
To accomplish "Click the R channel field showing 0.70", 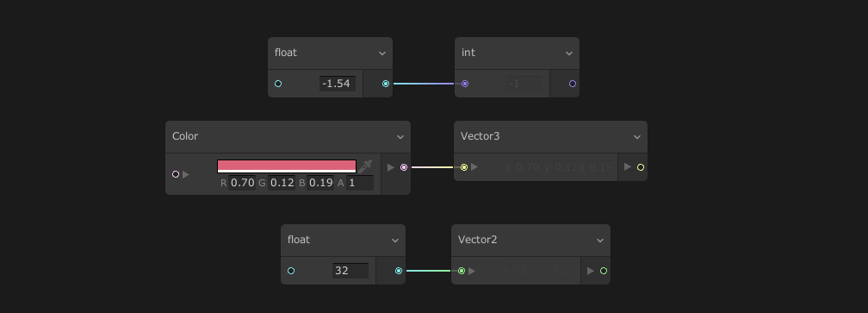I will [x=243, y=183].
